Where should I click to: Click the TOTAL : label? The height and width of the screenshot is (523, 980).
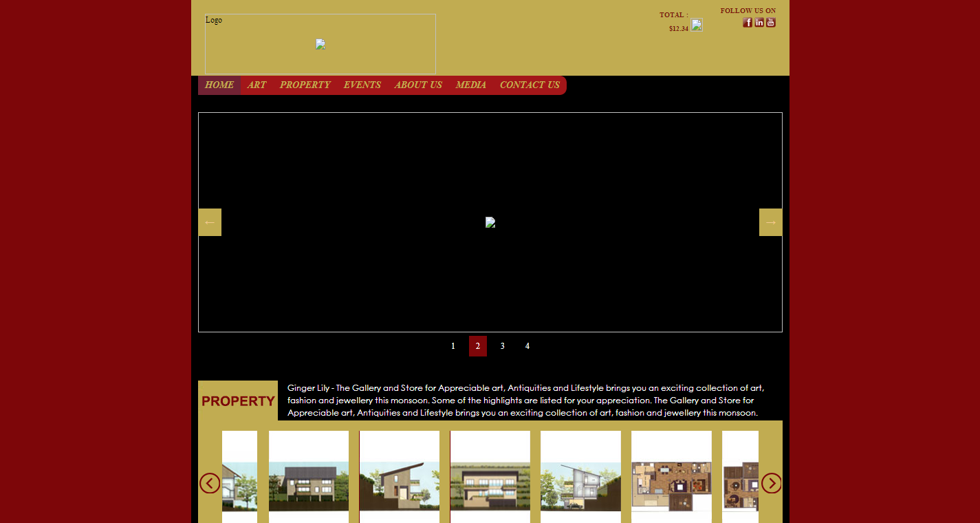674,15
